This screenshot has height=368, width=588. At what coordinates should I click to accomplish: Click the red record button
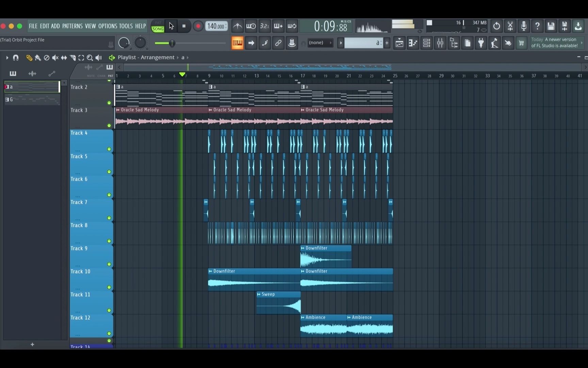pyautogui.click(x=198, y=26)
